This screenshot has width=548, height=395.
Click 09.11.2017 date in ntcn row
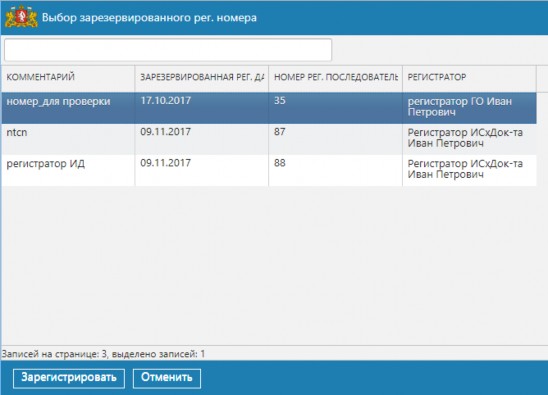[x=202, y=139]
